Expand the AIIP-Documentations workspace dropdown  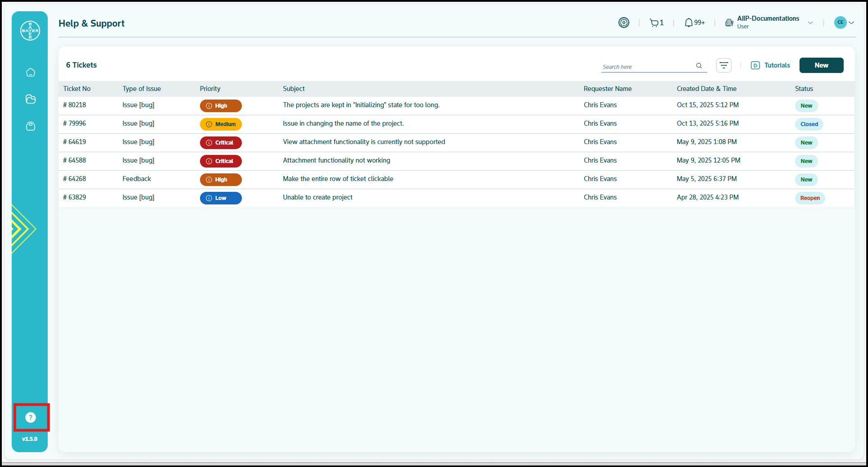[x=810, y=23]
